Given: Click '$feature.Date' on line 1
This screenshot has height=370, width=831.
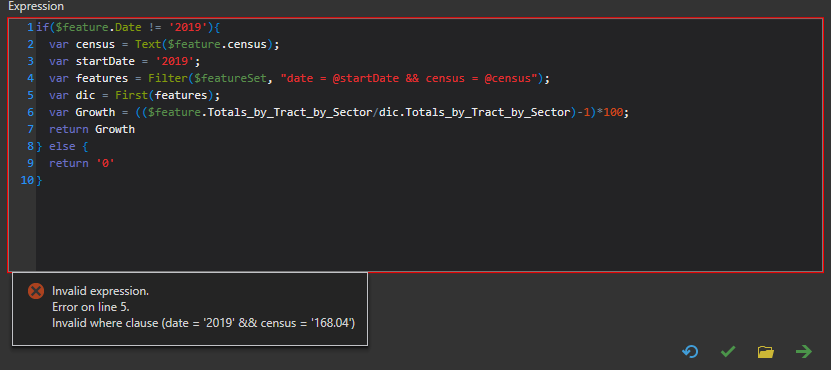Looking at the screenshot, I should click(99, 27).
